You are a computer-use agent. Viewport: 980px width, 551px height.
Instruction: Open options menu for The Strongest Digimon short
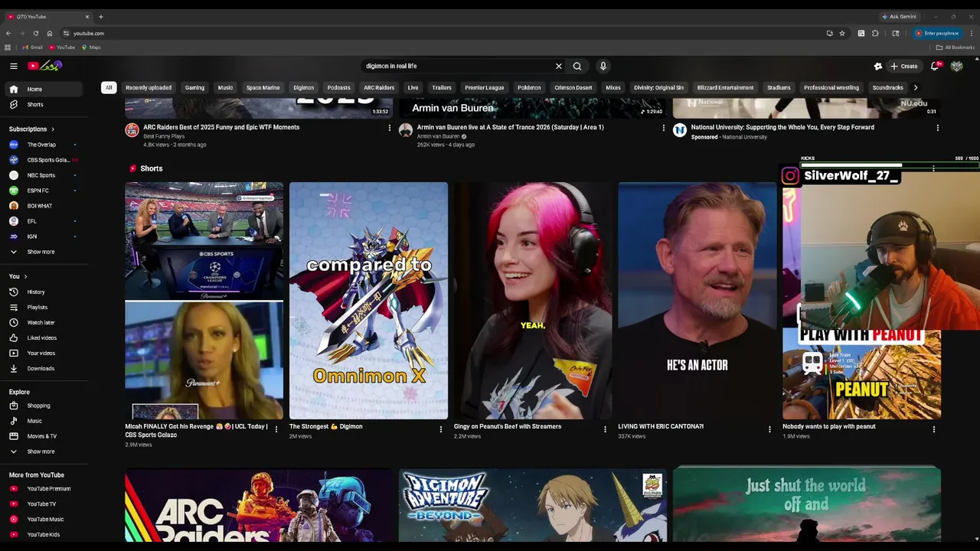point(440,429)
